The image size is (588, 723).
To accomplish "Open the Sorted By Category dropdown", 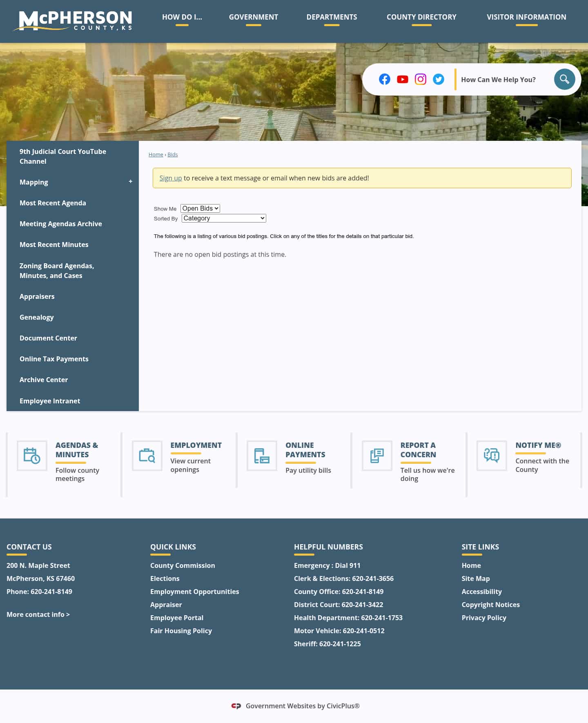I will point(224,218).
